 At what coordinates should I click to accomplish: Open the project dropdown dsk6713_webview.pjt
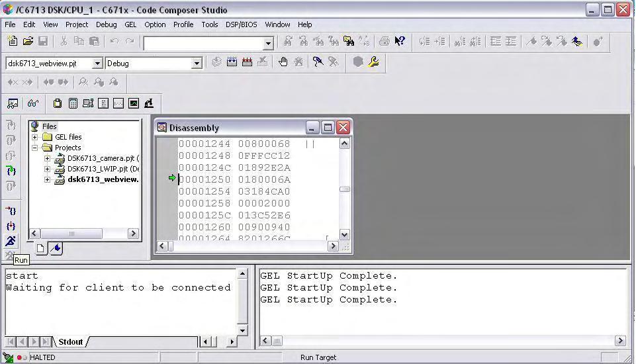[97, 64]
